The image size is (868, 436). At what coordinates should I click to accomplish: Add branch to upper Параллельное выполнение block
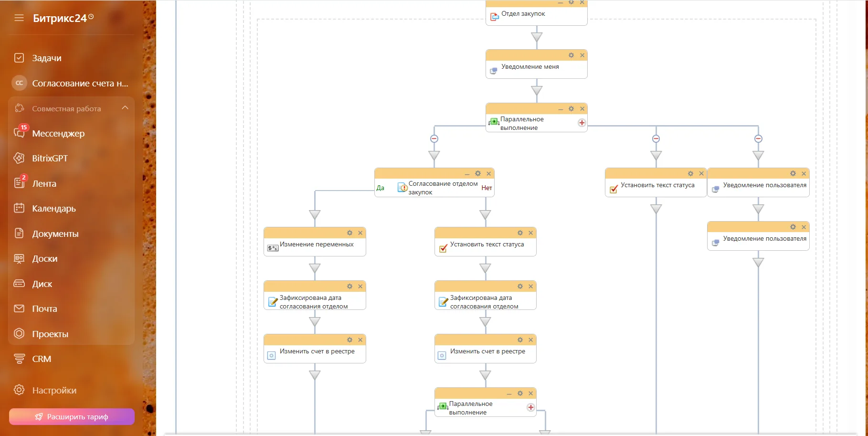tap(582, 123)
